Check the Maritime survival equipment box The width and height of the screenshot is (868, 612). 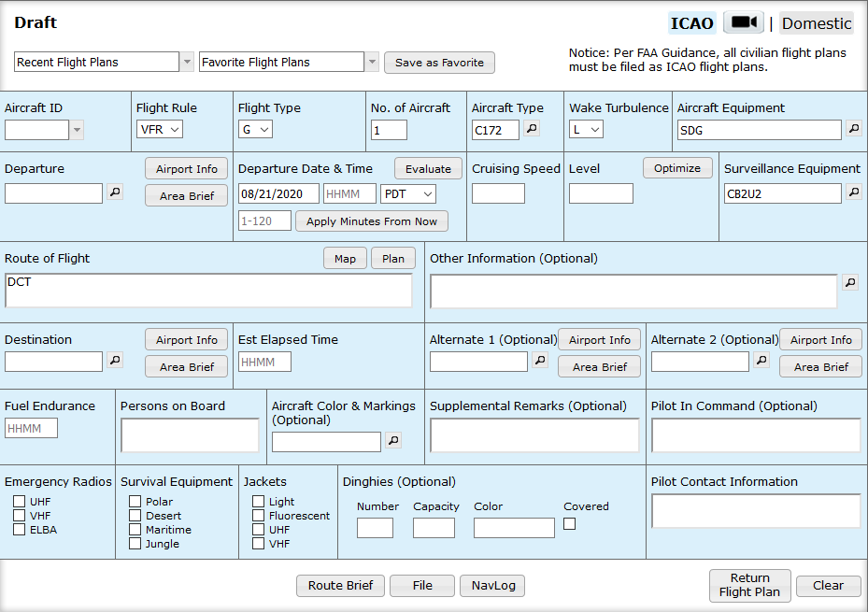click(135, 530)
